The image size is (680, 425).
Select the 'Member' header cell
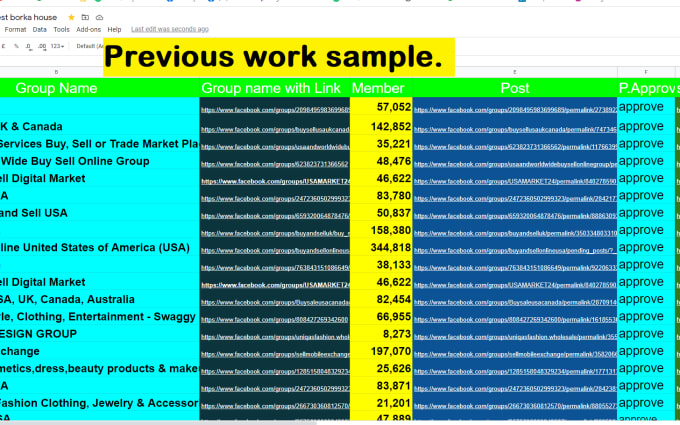(x=381, y=88)
